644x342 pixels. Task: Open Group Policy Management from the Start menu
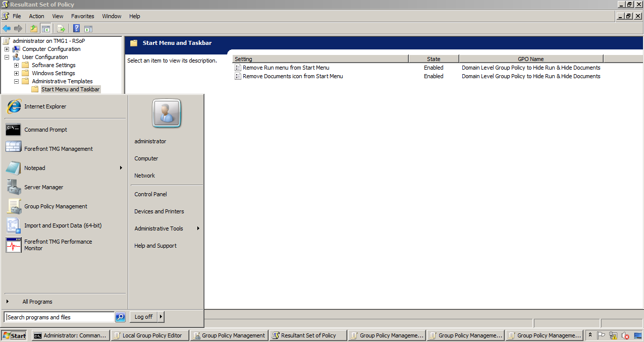56,206
